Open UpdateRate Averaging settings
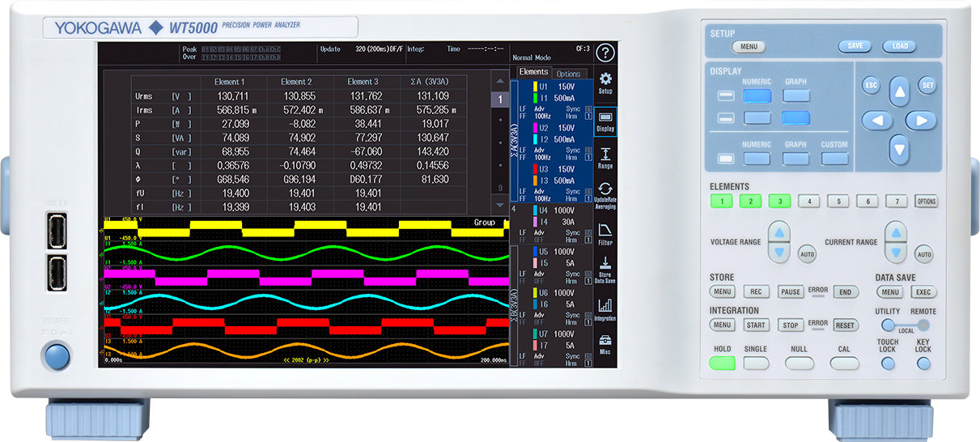 [x=605, y=196]
